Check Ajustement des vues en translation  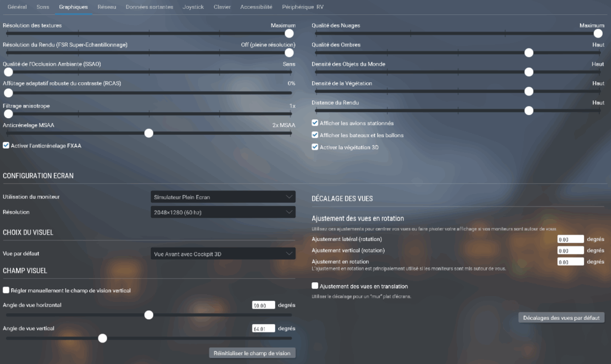pos(315,286)
